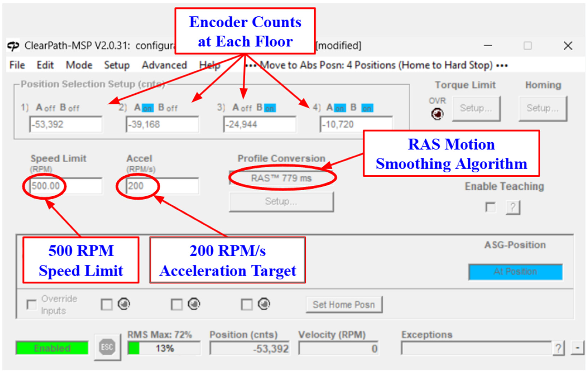Click the ESC stop-sign icon button
Viewport: 588px width, 374px height.
(107, 347)
